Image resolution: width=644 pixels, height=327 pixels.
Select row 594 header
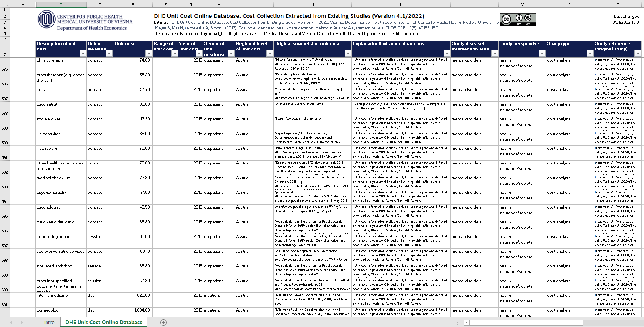tap(5, 197)
